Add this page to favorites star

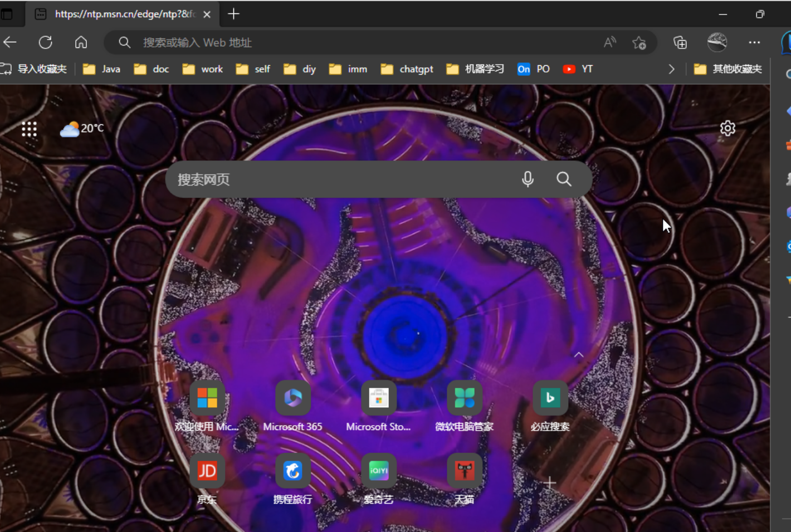[x=639, y=42]
